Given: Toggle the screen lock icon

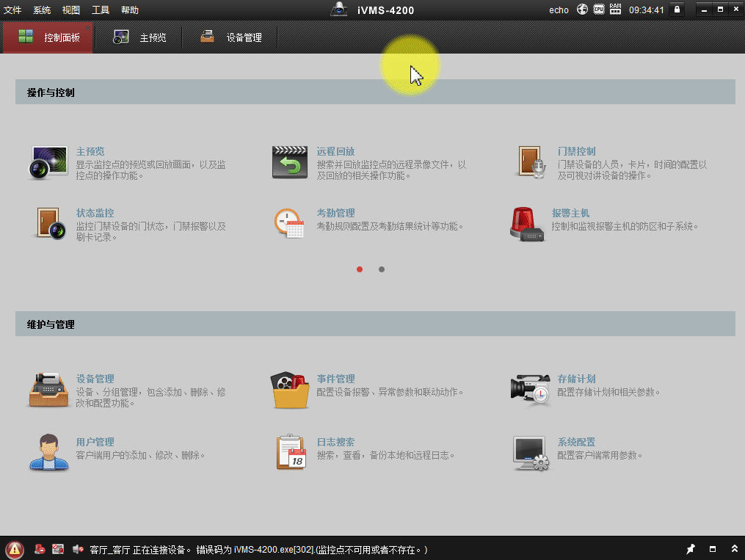Looking at the screenshot, I should (x=676, y=9).
